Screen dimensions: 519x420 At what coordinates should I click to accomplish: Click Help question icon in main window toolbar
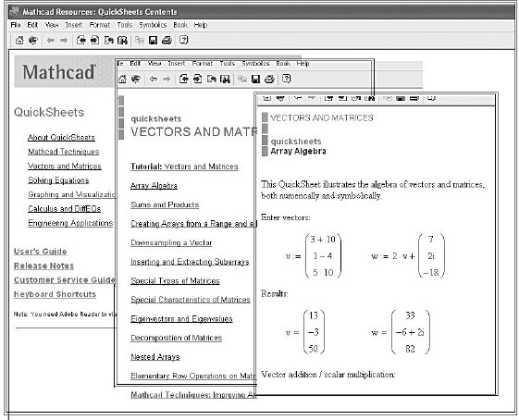click(184, 40)
